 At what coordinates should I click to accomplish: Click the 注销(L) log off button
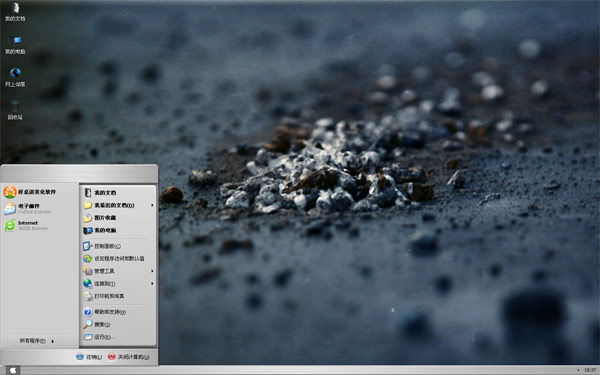[x=89, y=357]
